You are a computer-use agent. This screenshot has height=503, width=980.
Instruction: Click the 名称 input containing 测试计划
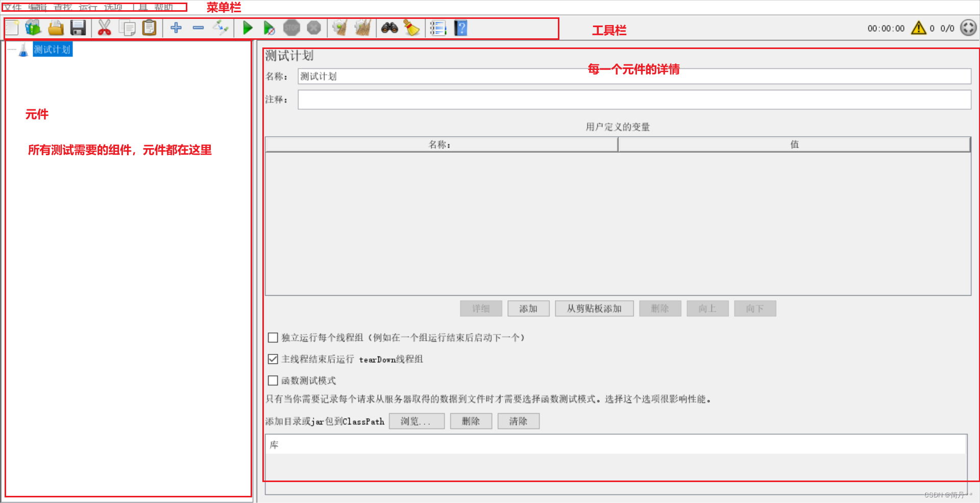pos(634,76)
